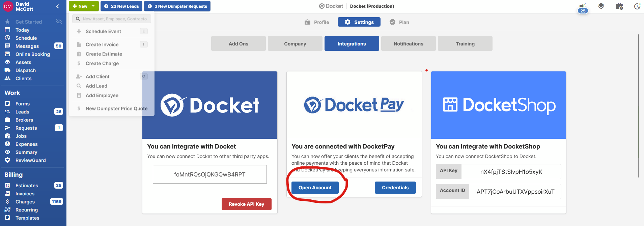Click the DocketShop API Key field
Screen dimensions: 644x226
click(x=511, y=172)
